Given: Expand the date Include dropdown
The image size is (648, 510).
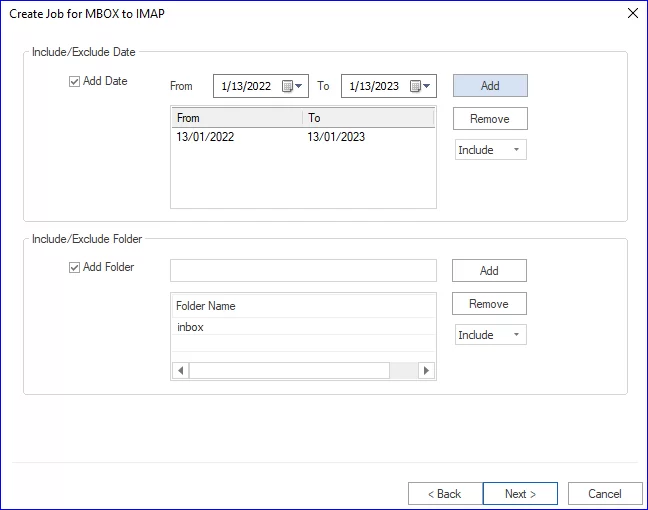Looking at the screenshot, I should point(491,150).
